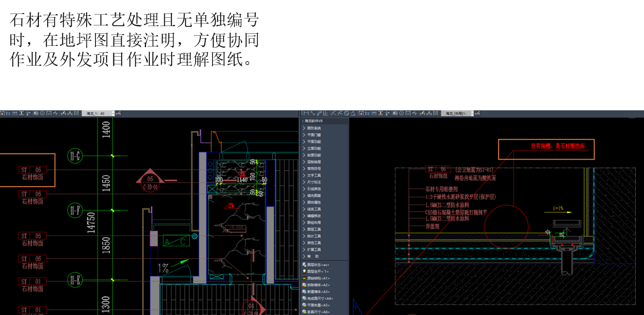Select Dimension update tool in left toolbar

[76, 114]
